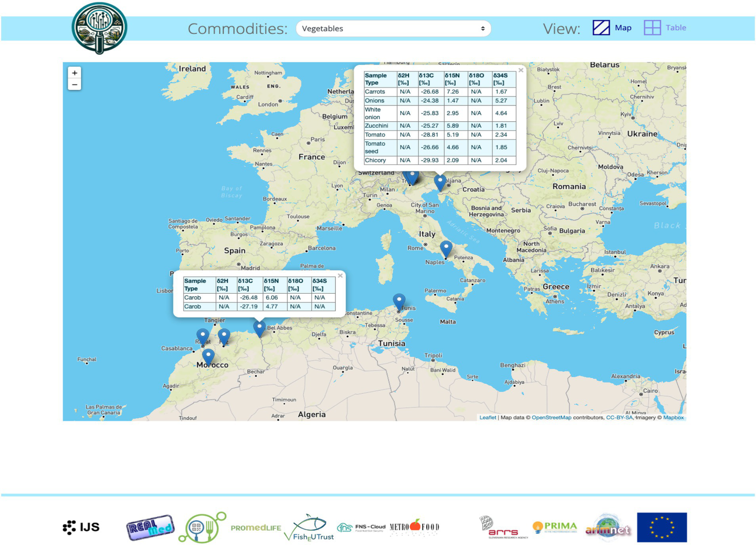The height and width of the screenshot is (545, 756).
Task: Click the magnifying glass site logo
Action: [99, 28]
